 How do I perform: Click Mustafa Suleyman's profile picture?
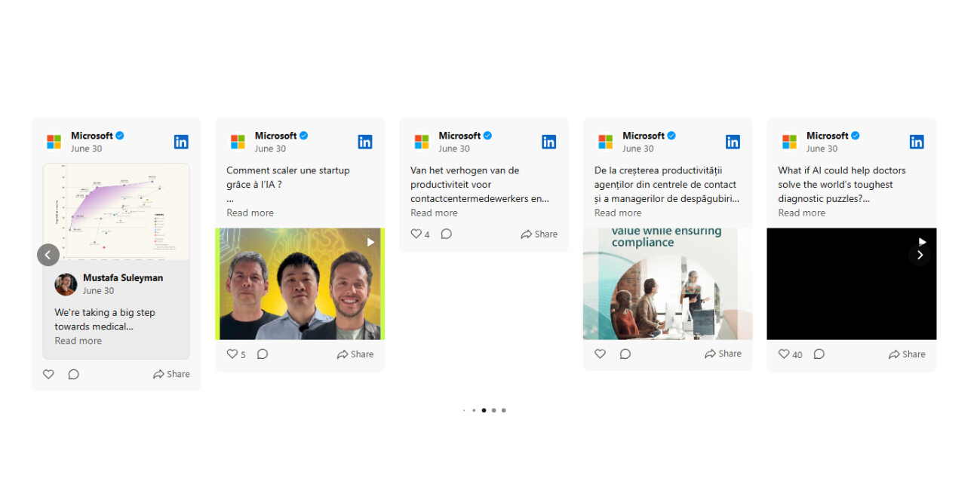coord(66,284)
